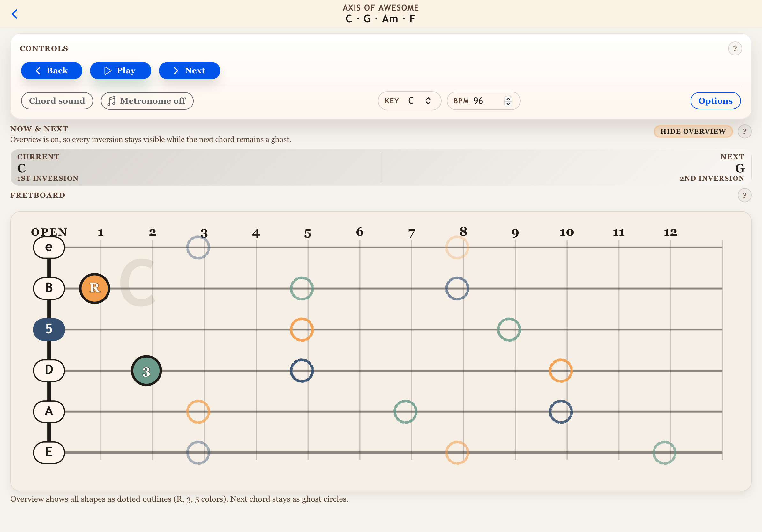Select the orange R root marker on fret 1

coord(94,288)
